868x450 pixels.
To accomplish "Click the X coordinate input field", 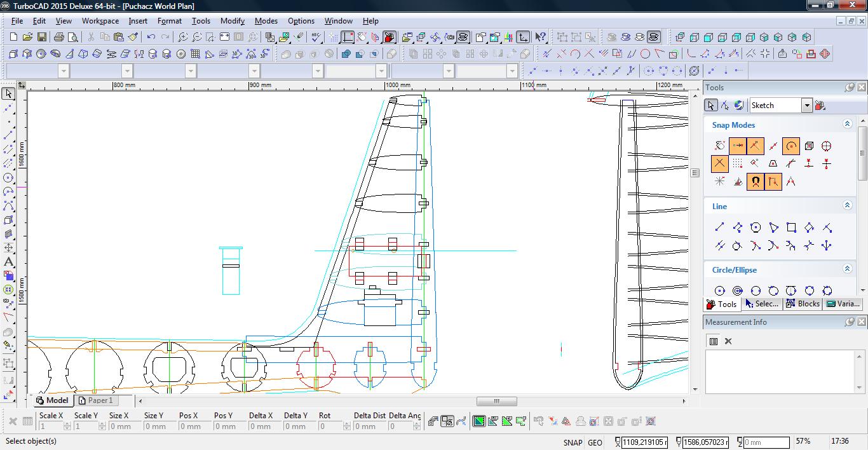I will 644,442.
